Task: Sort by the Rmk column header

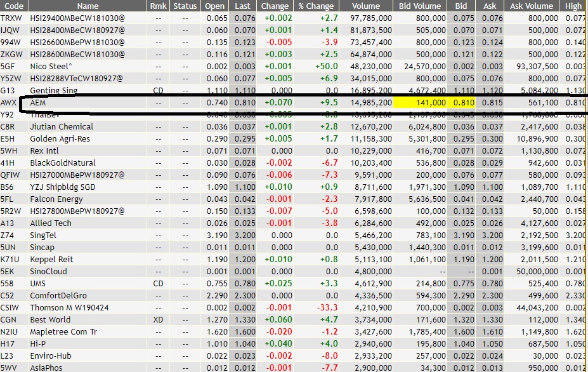Action: [x=158, y=6]
